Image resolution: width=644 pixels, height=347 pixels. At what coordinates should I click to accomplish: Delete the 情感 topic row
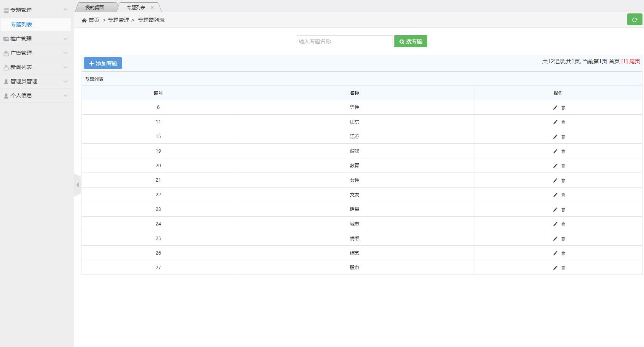pyautogui.click(x=563, y=239)
